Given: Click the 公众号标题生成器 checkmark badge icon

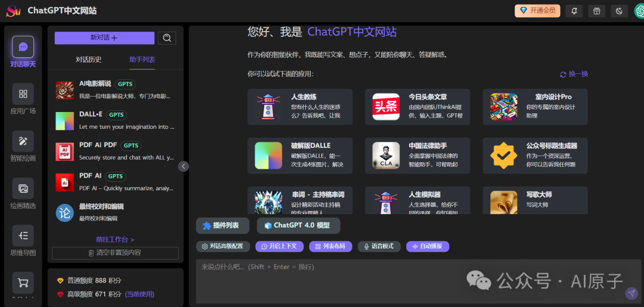Looking at the screenshot, I should point(504,156).
